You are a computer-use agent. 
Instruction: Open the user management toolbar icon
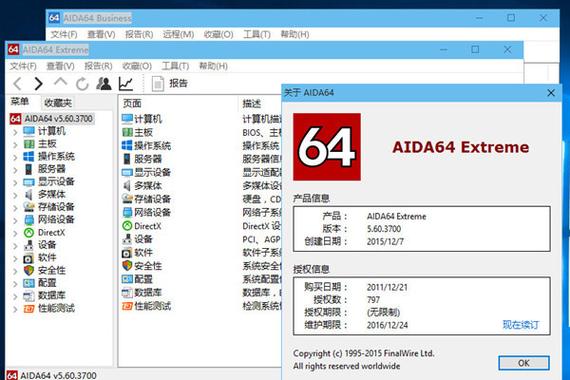pyautogui.click(x=104, y=84)
